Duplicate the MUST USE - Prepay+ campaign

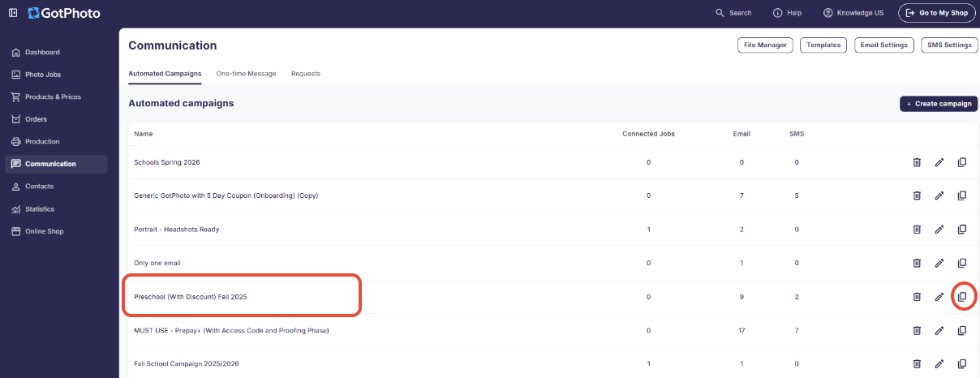(x=962, y=330)
